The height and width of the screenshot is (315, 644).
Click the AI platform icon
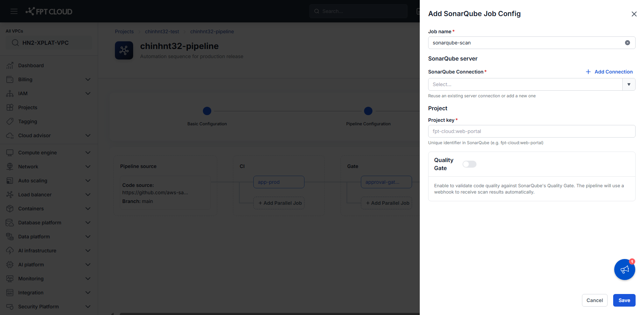pos(10,265)
